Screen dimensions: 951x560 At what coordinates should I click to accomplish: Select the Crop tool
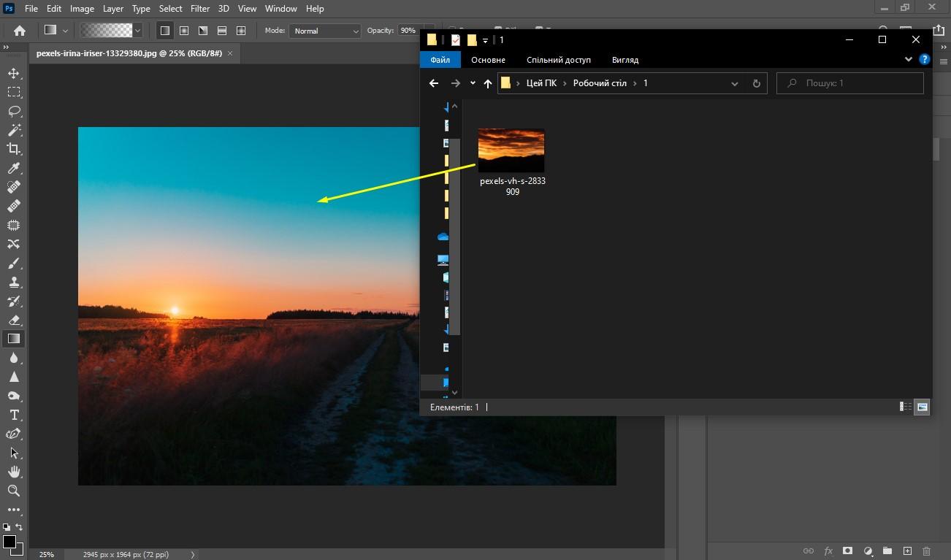point(14,149)
